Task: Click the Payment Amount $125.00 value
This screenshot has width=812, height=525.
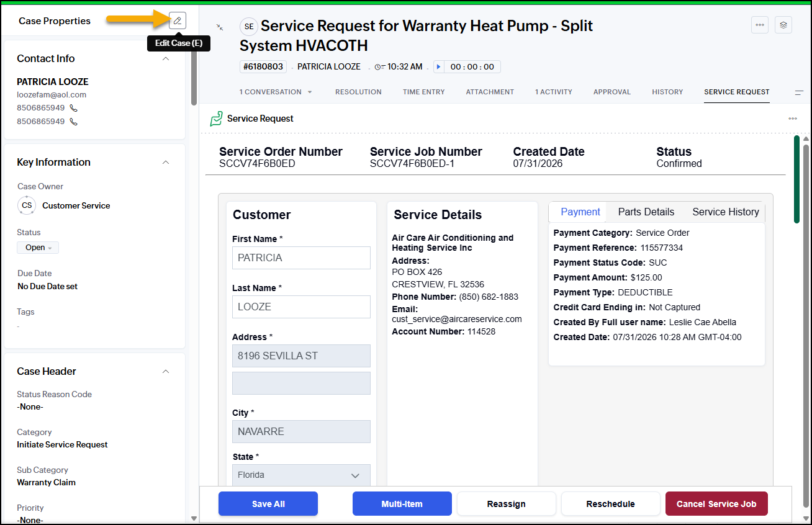Action: pos(646,277)
